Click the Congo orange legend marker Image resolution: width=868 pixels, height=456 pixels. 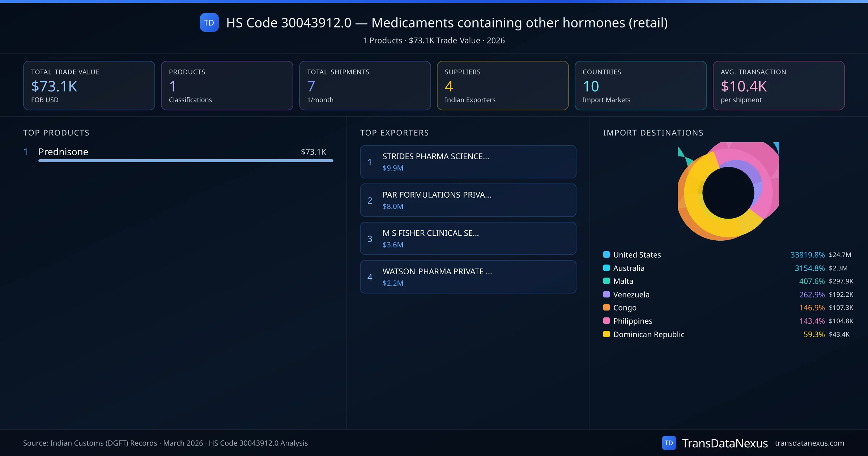click(606, 308)
